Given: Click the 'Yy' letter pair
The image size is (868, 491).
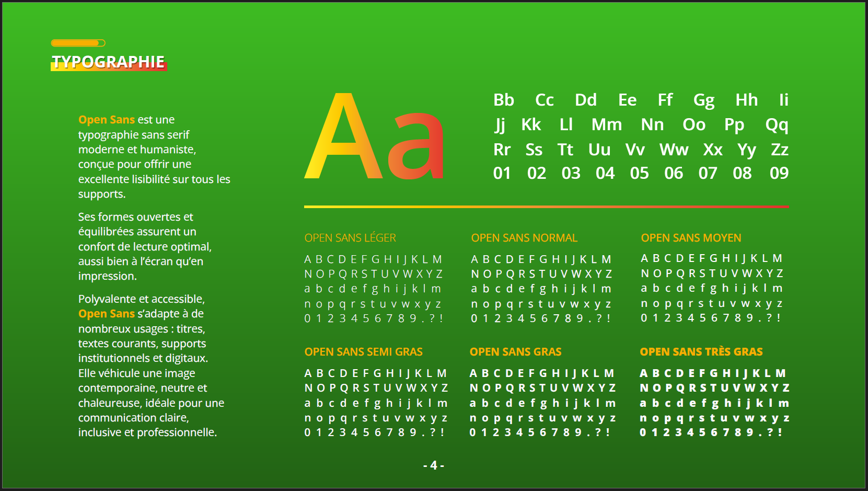Looking at the screenshot, I should tap(747, 151).
